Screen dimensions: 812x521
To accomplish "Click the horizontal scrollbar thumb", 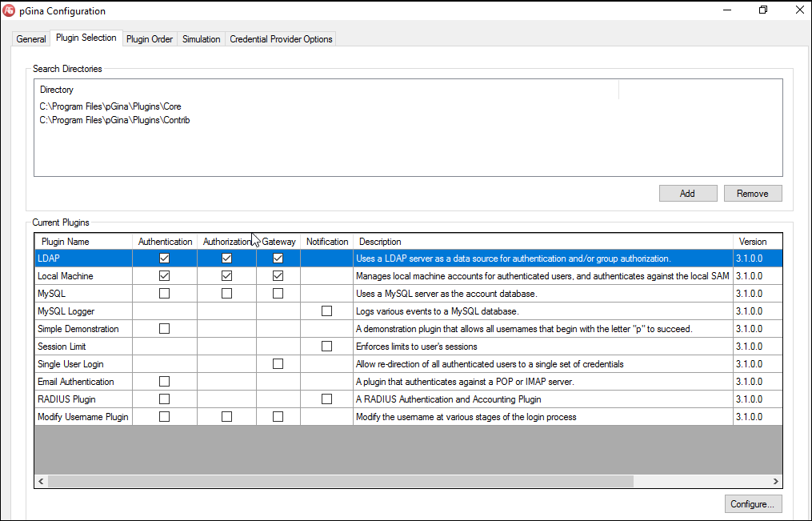I will coord(341,481).
